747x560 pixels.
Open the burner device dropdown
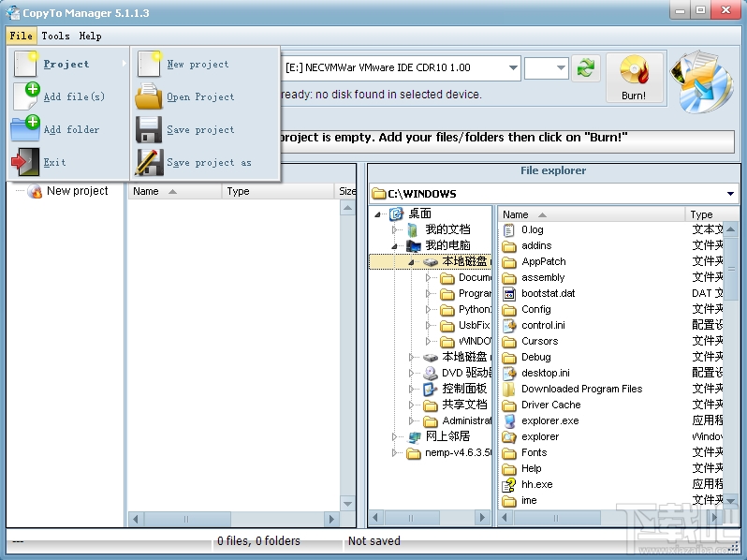click(513, 67)
